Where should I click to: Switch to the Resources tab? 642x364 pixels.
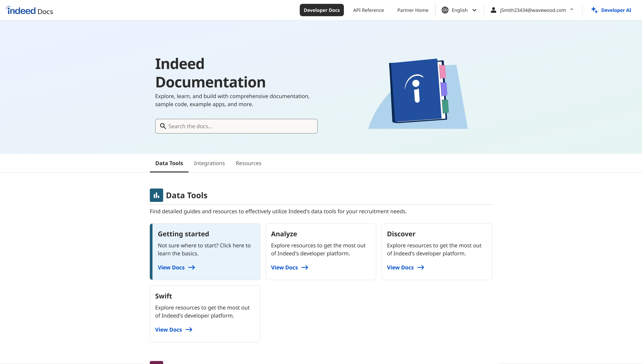coord(248,163)
